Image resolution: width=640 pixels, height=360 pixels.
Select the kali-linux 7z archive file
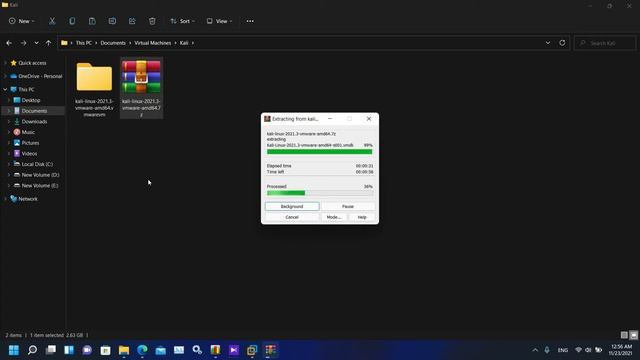click(141, 88)
